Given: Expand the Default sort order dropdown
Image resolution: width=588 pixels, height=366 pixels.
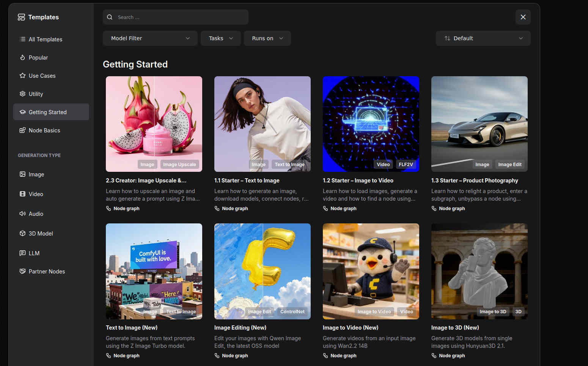Looking at the screenshot, I should pos(483,38).
